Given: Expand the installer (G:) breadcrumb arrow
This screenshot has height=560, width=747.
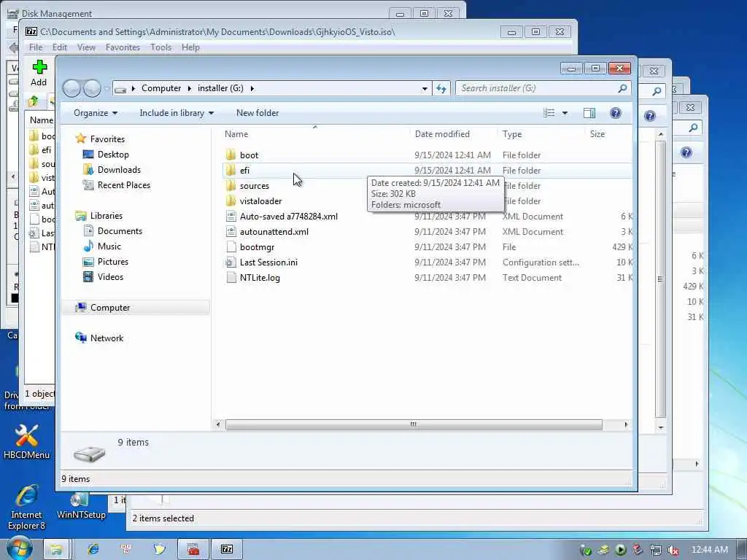Looking at the screenshot, I should coord(252,88).
